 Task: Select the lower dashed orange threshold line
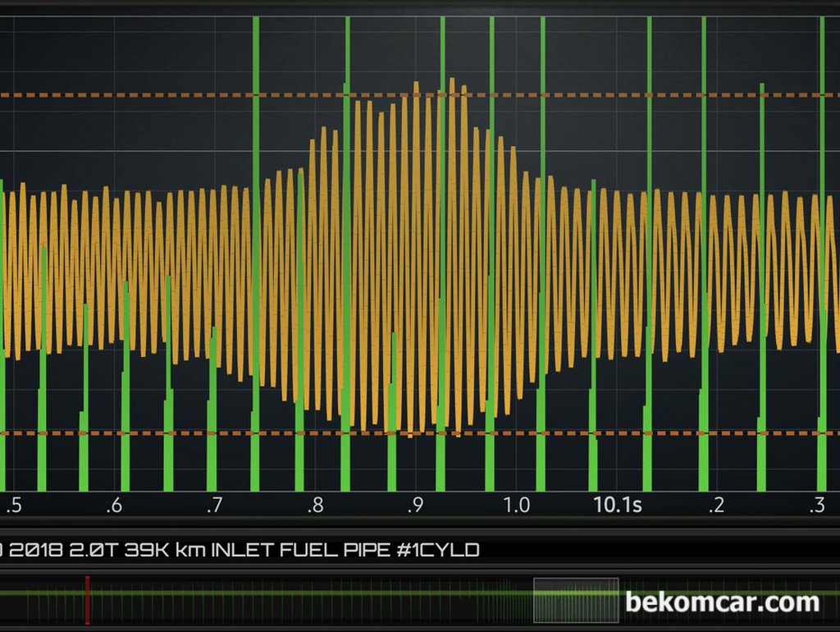(164, 433)
